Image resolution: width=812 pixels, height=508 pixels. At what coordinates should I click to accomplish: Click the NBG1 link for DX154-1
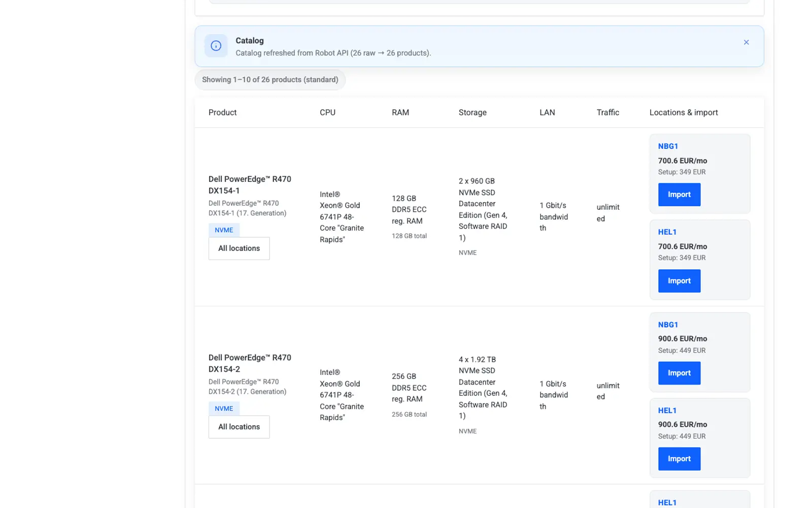[x=668, y=146]
